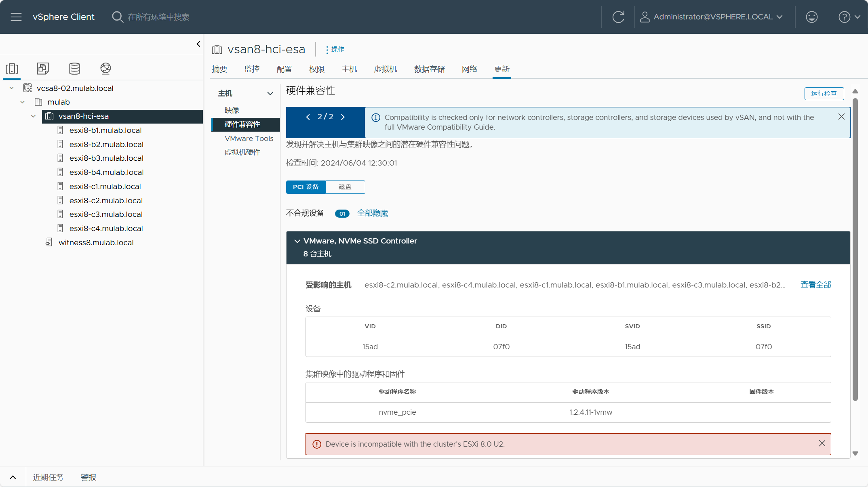Switch to Networking inventory view

click(105, 68)
